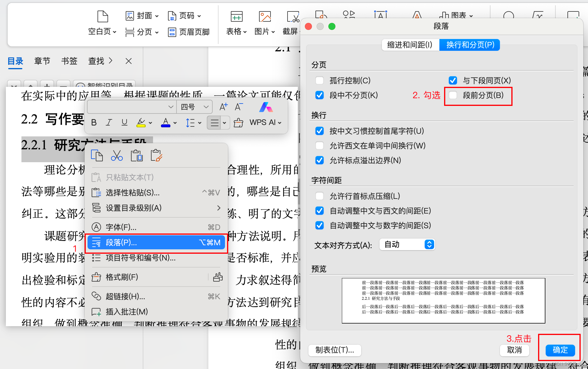The image size is (588, 369).
Task: Click the Format Painter brush icon
Action: click(x=238, y=123)
